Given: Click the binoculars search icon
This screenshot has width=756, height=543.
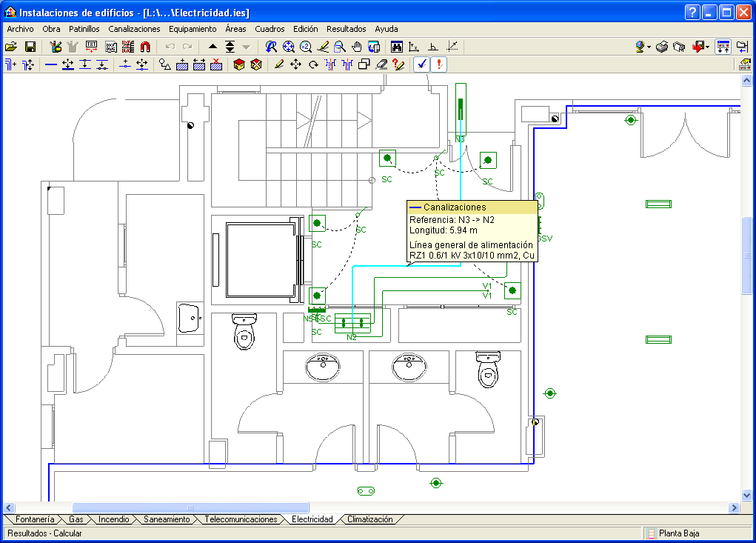Looking at the screenshot, I should point(396,47).
